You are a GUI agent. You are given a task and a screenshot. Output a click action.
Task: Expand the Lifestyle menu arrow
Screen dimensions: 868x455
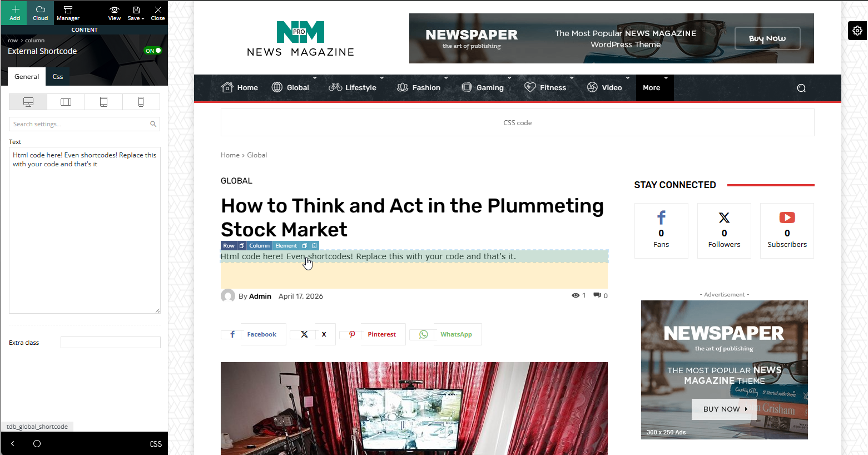pyautogui.click(x=381, y=78)
